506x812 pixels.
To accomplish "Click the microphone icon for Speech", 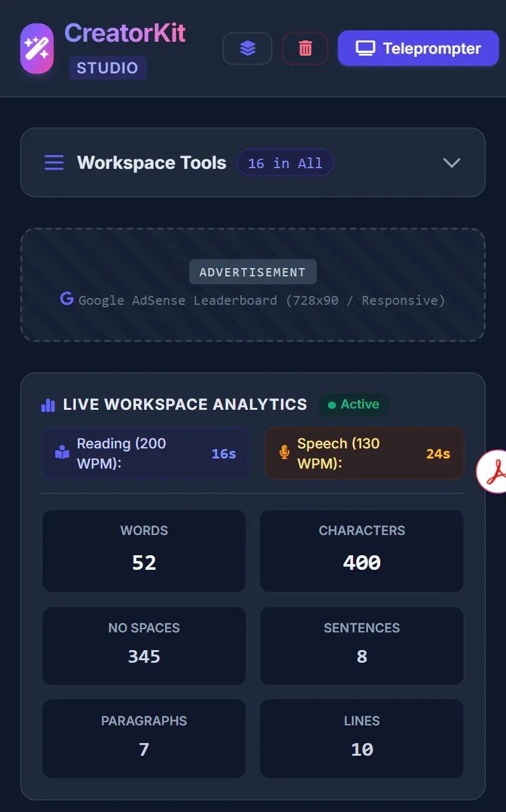I will [284, 453].
